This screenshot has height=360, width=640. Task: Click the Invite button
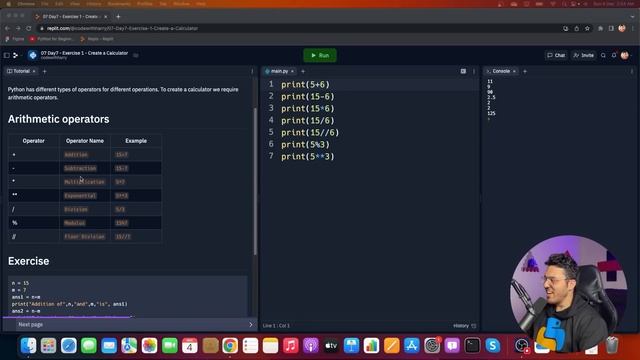click(584, 55)
